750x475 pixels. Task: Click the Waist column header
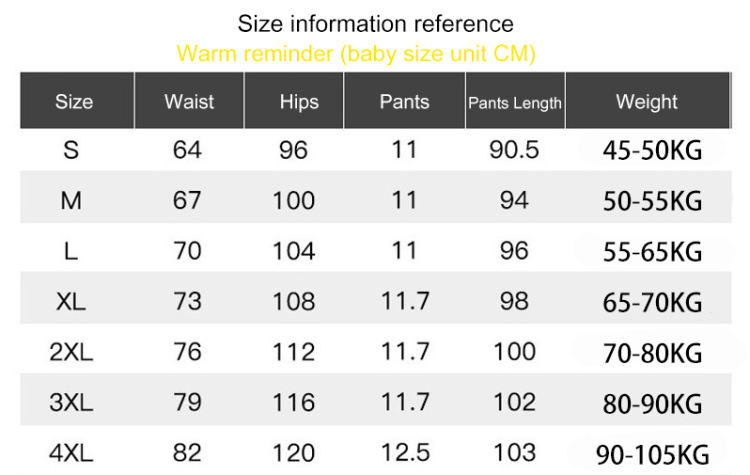click(x=189, y=102)
